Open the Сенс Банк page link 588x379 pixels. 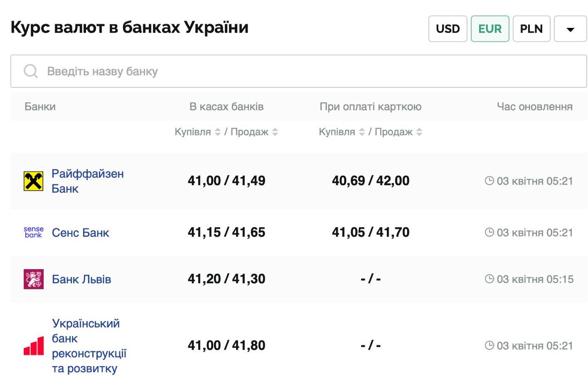pyautogui.click(x=81, y=233)
